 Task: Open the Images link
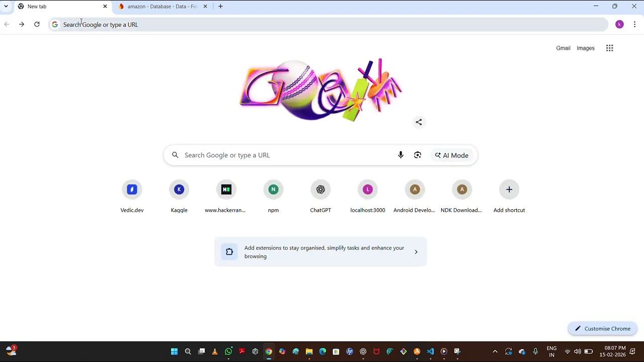tap(586, 48)
